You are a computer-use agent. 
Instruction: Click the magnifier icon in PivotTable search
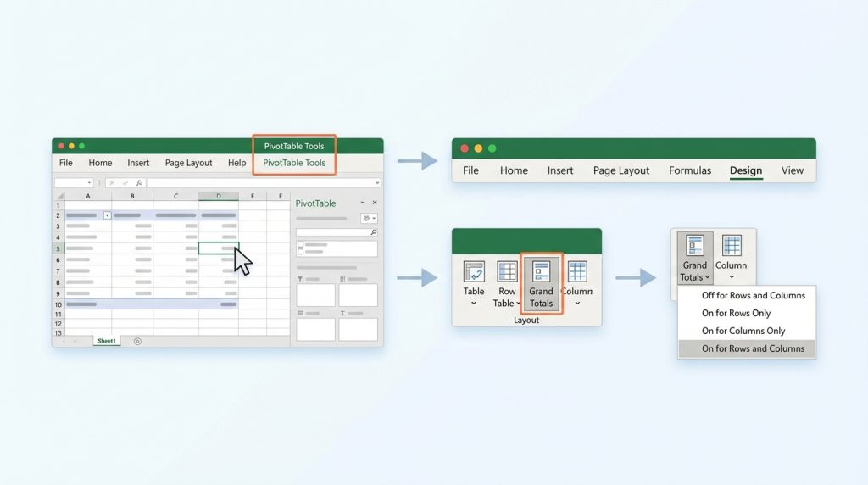coord(374,232)
